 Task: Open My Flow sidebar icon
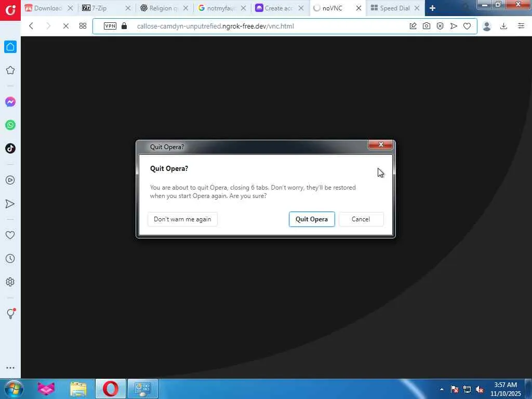[10, 204]
